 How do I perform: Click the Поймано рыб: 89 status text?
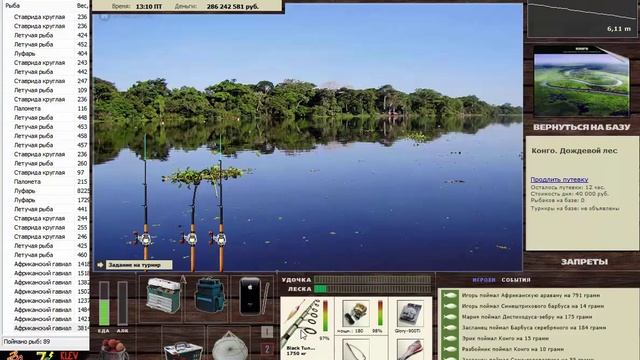(x=27, y=342)
